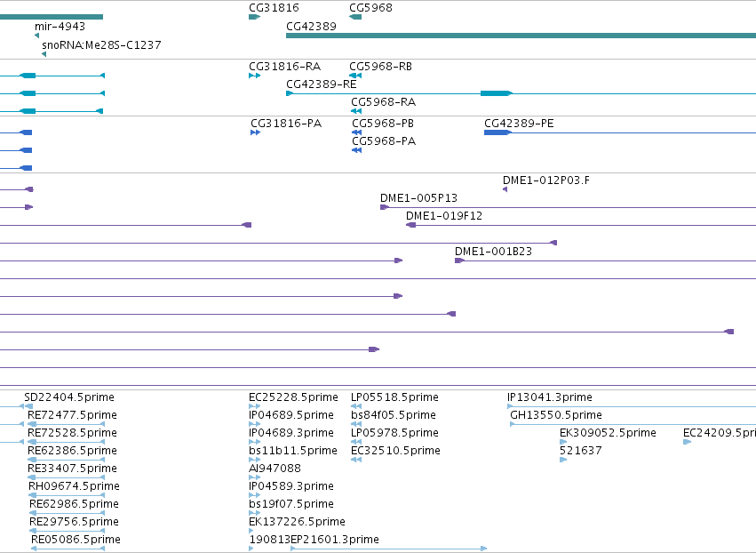Click the CG31816-PA protein label

pos(286,123)
